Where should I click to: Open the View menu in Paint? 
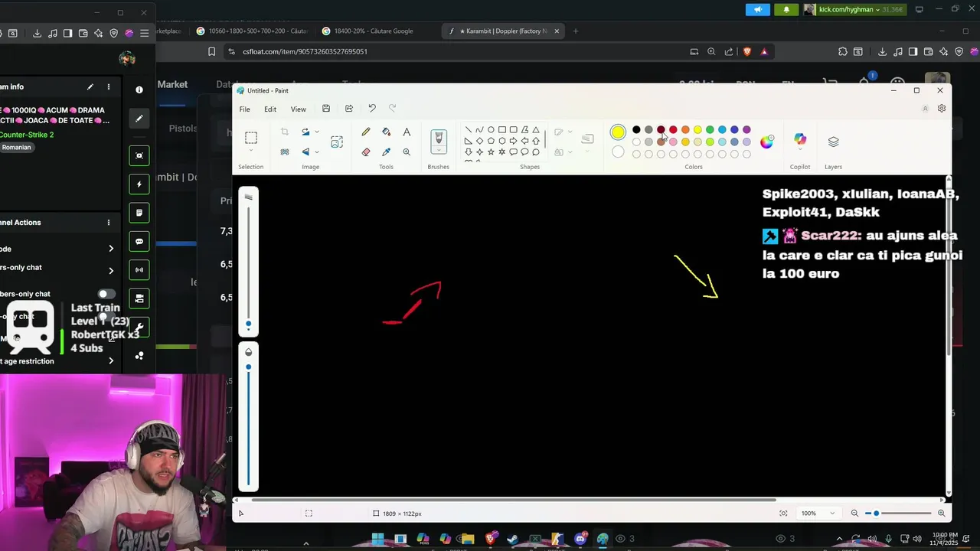[x=298, y=109]
